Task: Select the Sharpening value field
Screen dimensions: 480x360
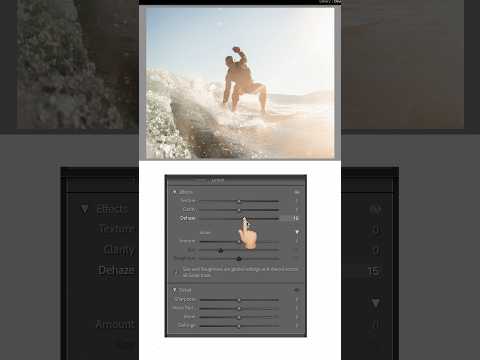Action: [x=296, y=300]
